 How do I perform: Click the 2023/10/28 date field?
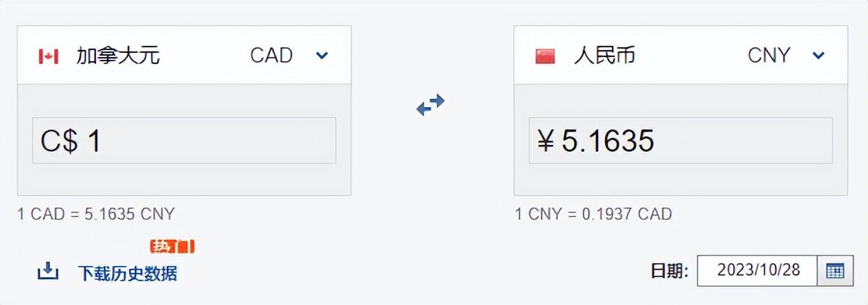(x=757, y=271)
